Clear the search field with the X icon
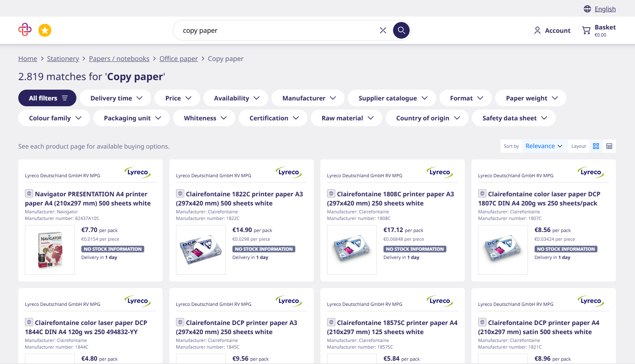635x364 pixels. pos(383,30)
